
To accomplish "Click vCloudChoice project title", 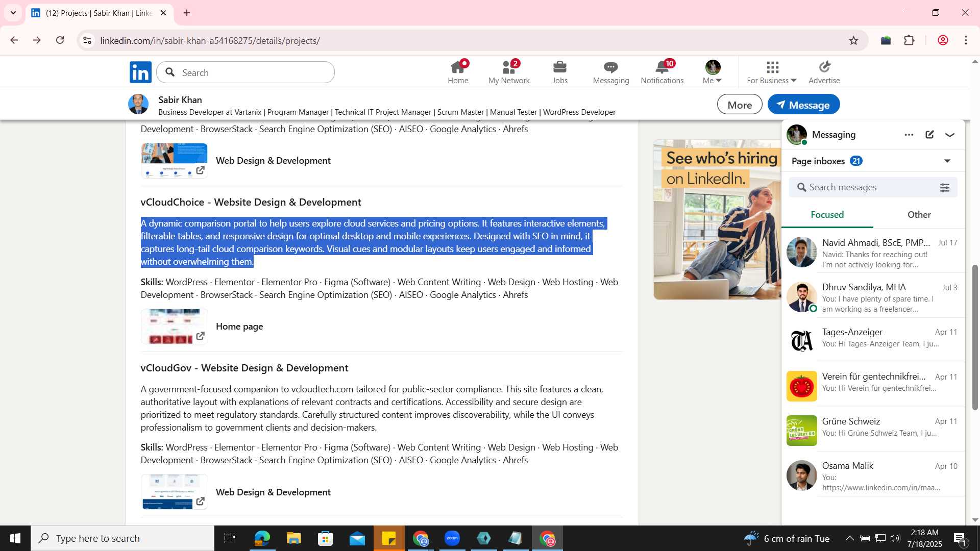I will click(x=251, y=202).
